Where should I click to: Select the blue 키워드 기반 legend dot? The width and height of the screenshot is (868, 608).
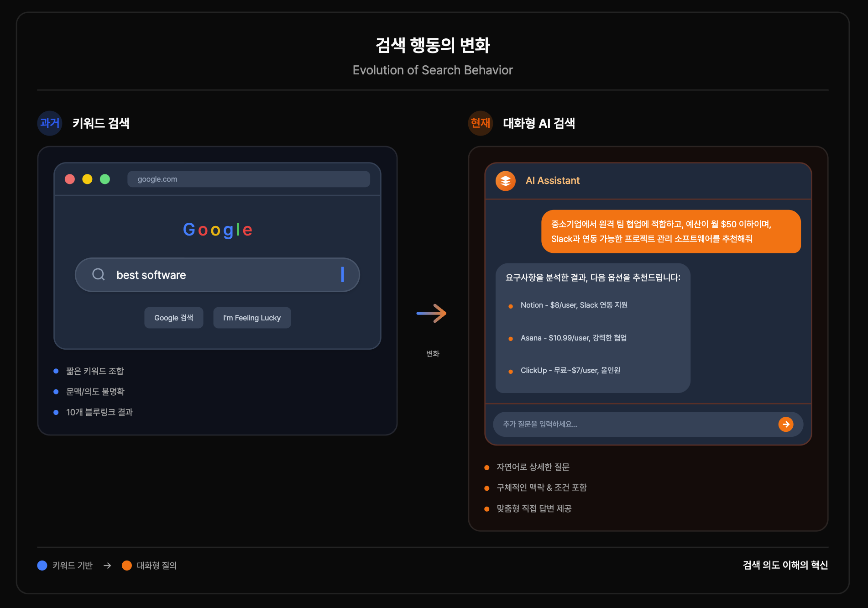click(x=42, y=565)
